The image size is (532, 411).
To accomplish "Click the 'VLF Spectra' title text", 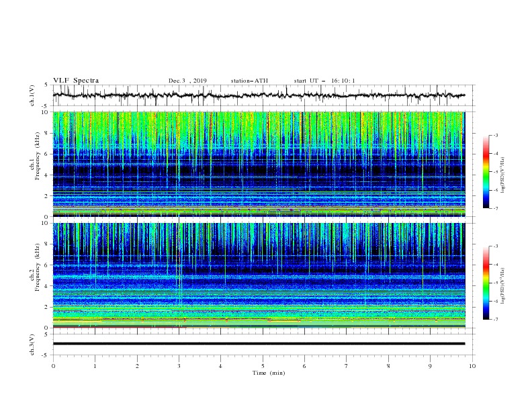I will click(76, 81).
